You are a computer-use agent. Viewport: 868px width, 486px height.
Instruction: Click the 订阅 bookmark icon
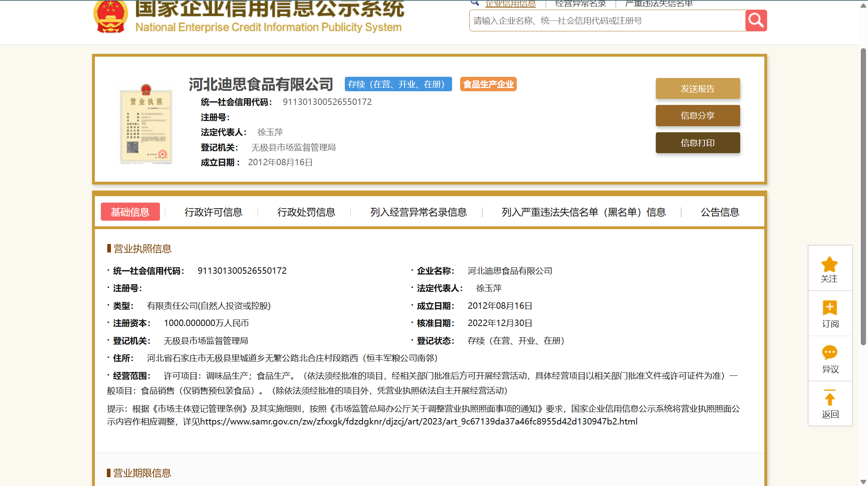pyautogui.click(x=829, y=308)
